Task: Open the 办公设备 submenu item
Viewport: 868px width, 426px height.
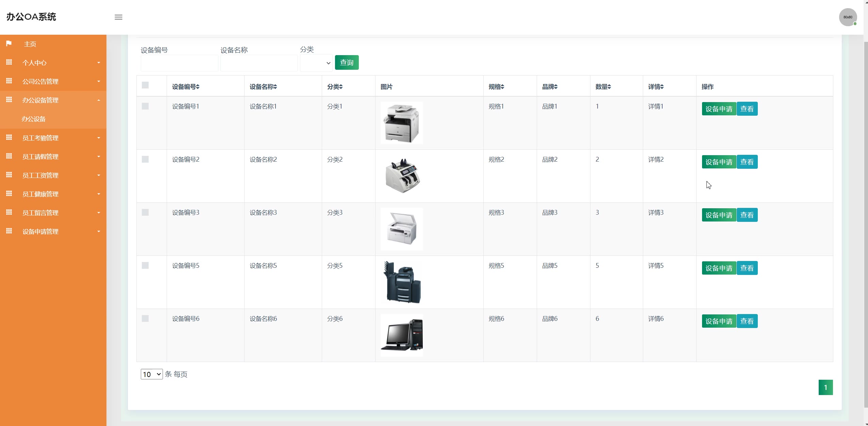Action: [x=34, y=119]
